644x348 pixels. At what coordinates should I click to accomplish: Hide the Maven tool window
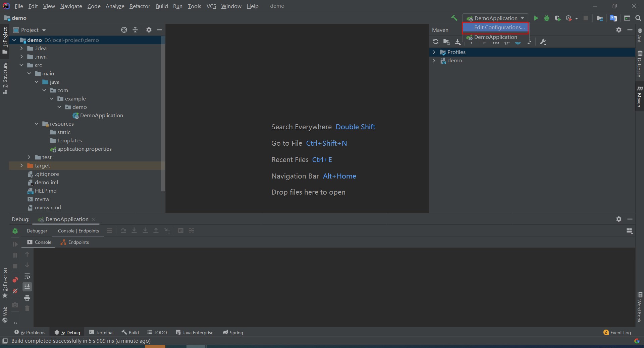(630, 30)
